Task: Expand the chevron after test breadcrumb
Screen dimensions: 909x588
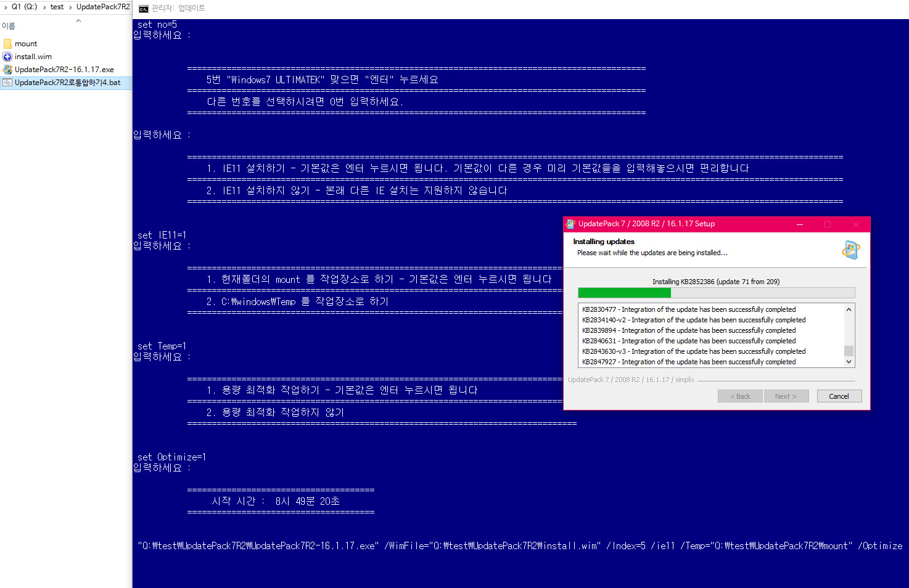Action: pos(70,7)
